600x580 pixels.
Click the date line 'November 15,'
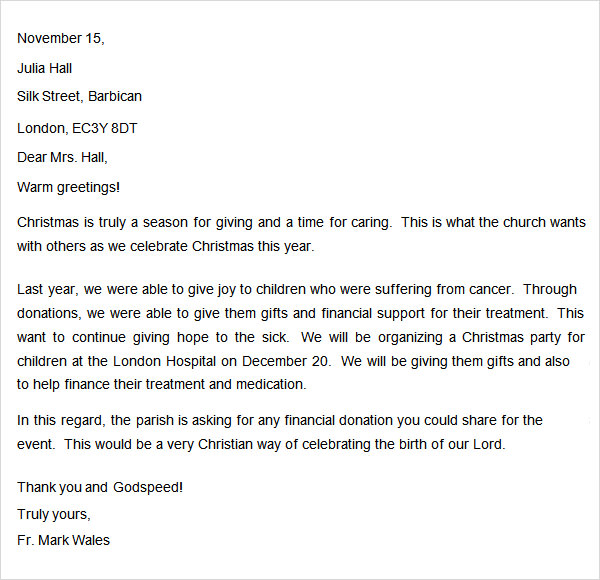[61, 39]
